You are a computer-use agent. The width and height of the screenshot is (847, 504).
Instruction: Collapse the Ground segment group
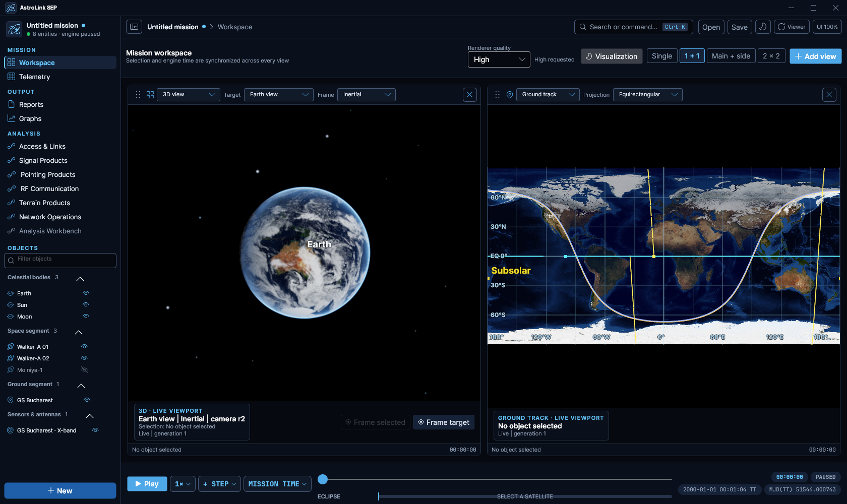click(x=81, y=386)
